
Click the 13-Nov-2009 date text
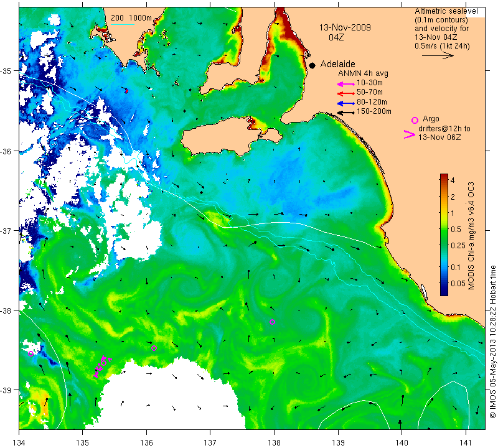345,27
